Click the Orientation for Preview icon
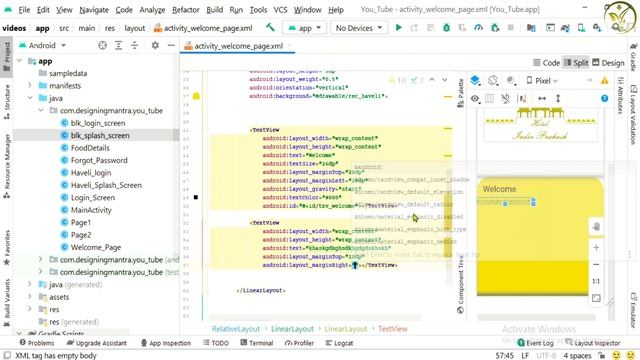 tap(493, 80)
